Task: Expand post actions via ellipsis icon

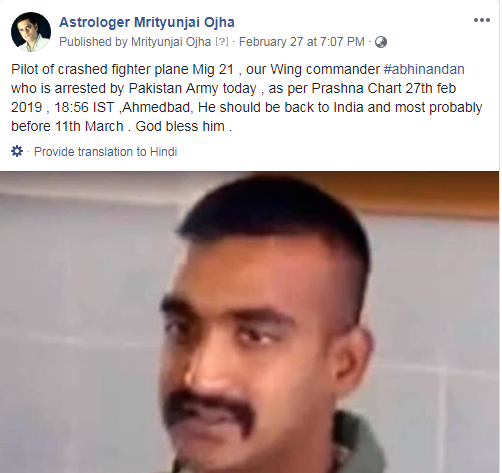Action: point(482,20)
